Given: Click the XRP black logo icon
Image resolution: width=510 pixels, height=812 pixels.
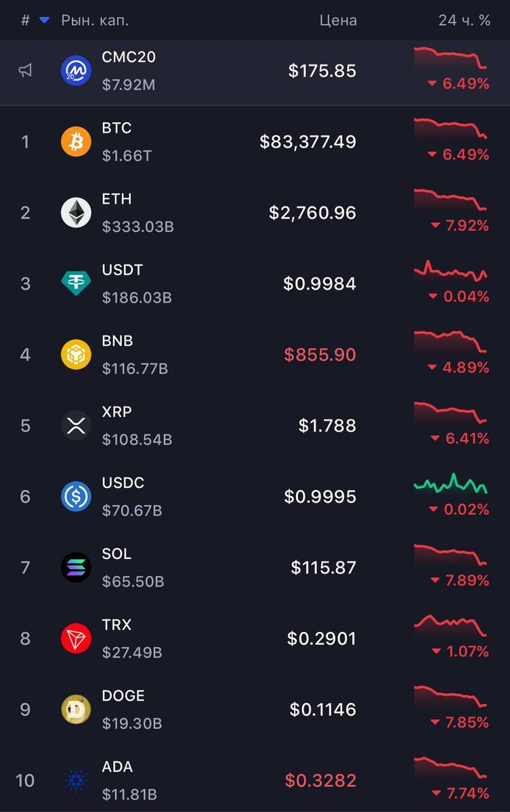Looking at the screenshot, I should coord(76,426).
